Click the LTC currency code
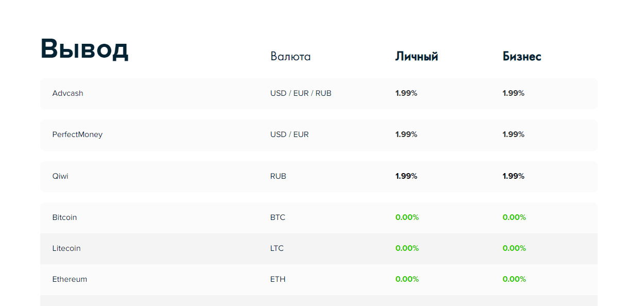 [x=277, y=248]
